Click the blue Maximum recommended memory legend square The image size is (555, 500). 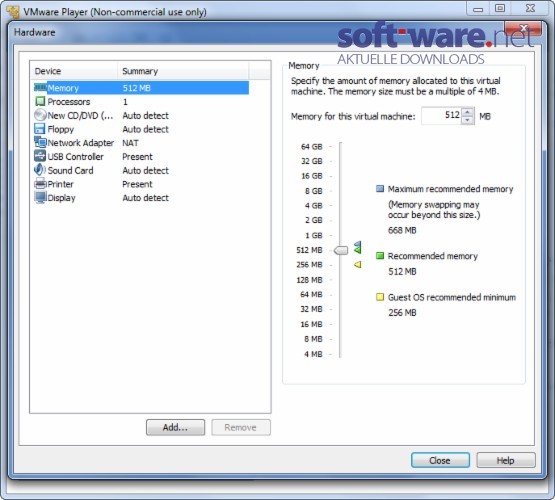(x=380, y=189)
